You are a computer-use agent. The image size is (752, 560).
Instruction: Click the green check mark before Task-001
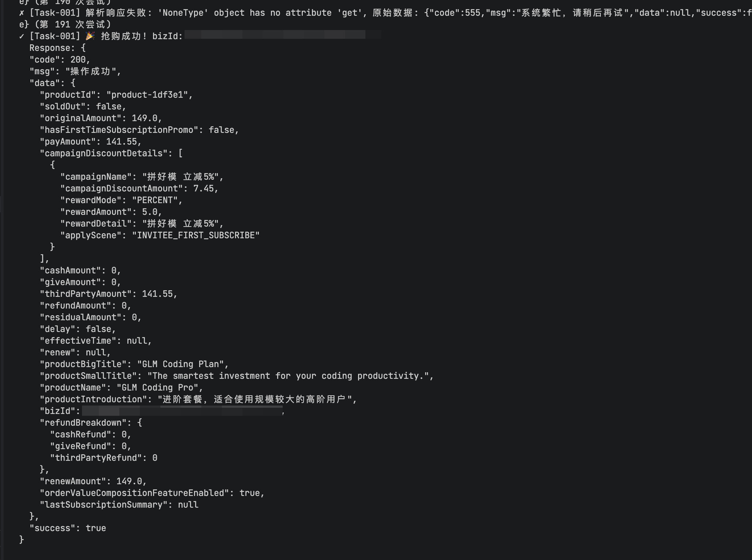tap(22, 36)
